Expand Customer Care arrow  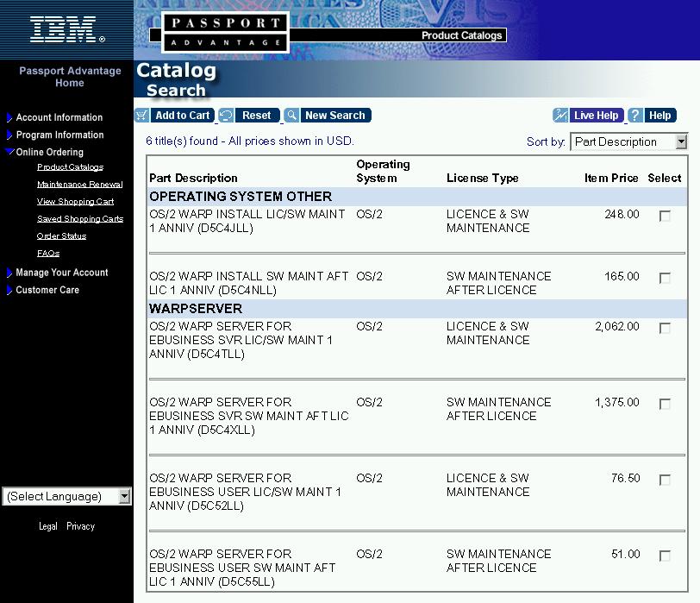pos(9,291)
